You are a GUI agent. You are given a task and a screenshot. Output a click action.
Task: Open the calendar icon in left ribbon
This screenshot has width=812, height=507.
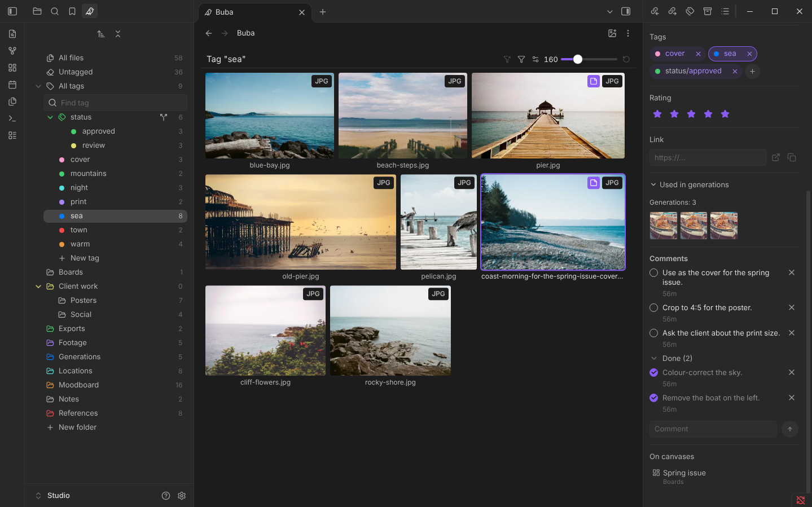[12, 85]
